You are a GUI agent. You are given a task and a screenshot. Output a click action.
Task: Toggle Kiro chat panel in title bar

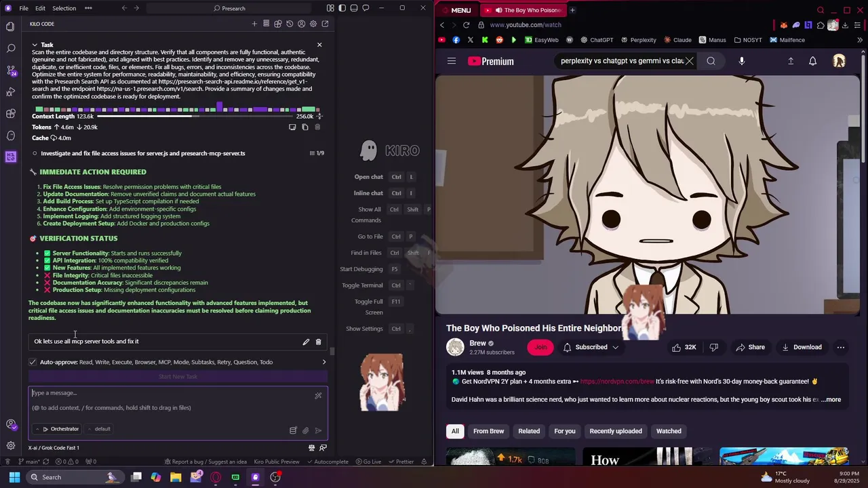[366, 8]
